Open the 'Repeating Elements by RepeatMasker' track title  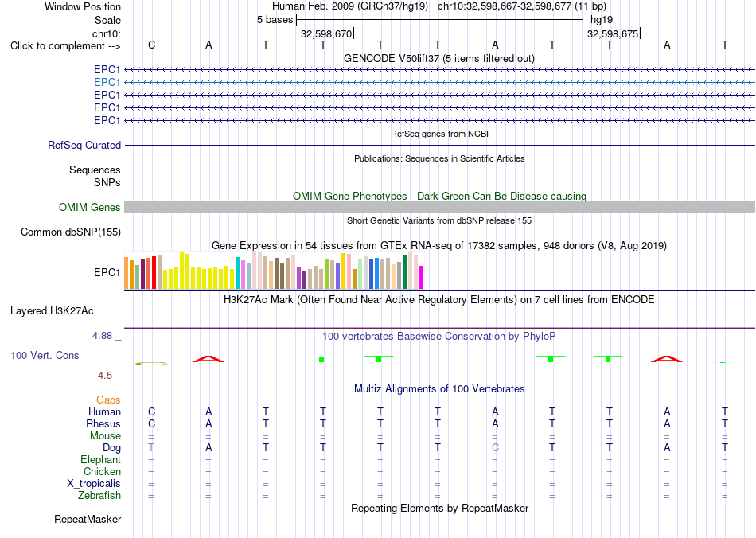click(440, 508)
